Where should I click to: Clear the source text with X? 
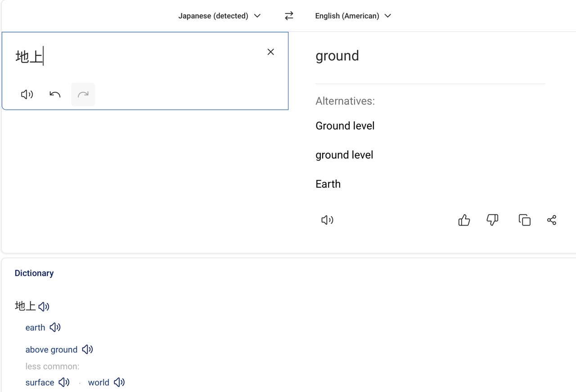270,52
